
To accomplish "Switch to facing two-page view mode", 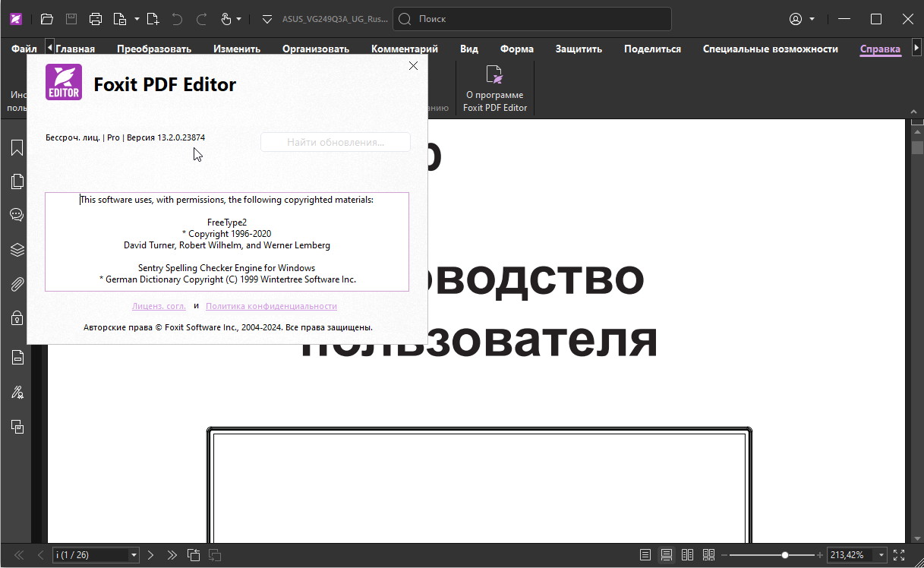I will pyautogui.click(x=688, y=555).
